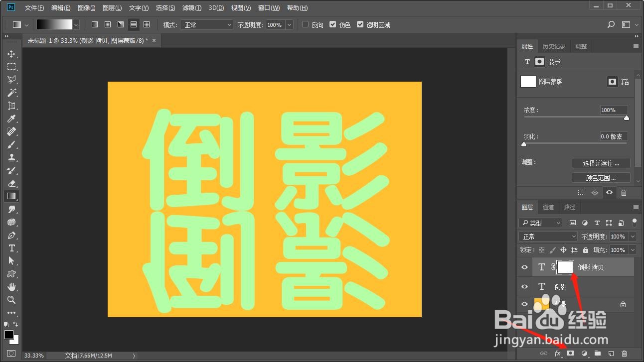Select the Polygonal Lasso tool
Viewport: 644px width, 362px height.
click(11, 80)
